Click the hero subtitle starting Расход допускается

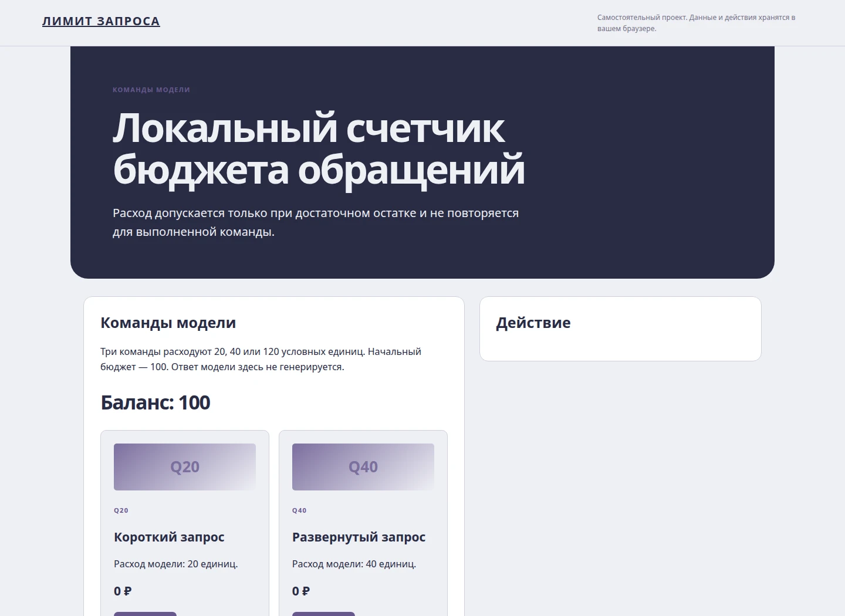pos(316,222)
